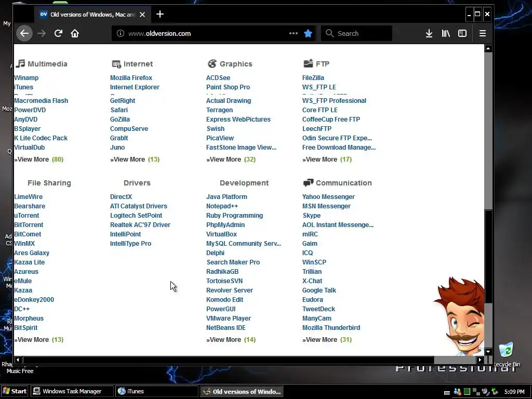Open the Winamp link
The height and width of the screenshot is (399, 532).
26,78
